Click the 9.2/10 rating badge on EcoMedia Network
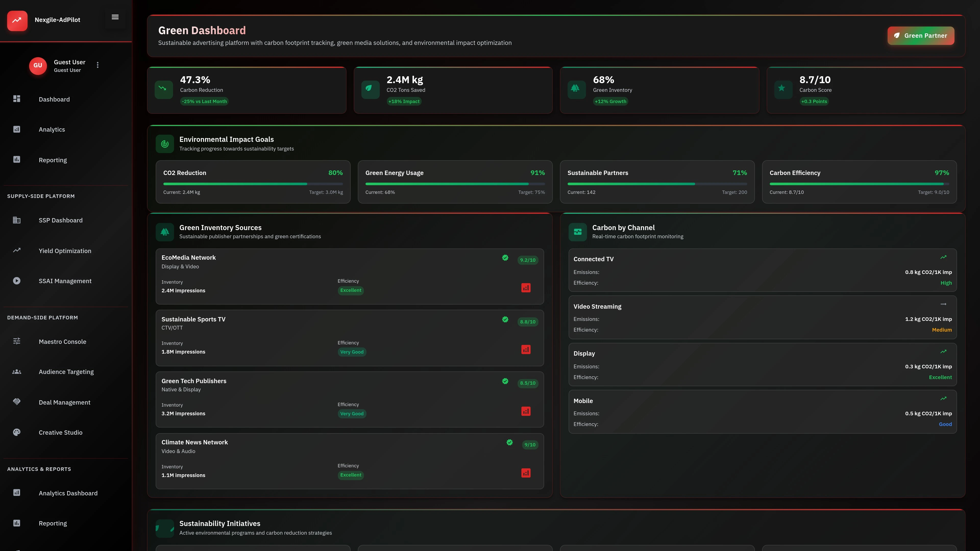980x551 pixels. 528,260
